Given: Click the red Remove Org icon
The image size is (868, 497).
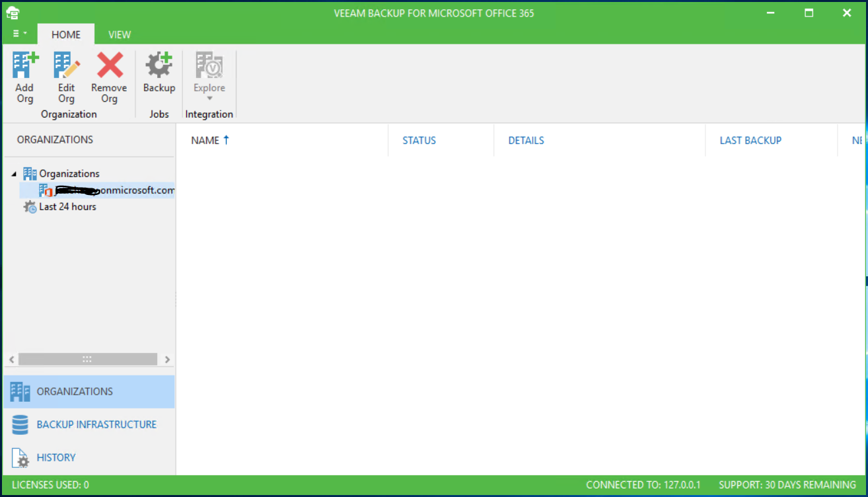Looking at the screenshot, I should tap(110, 66).
